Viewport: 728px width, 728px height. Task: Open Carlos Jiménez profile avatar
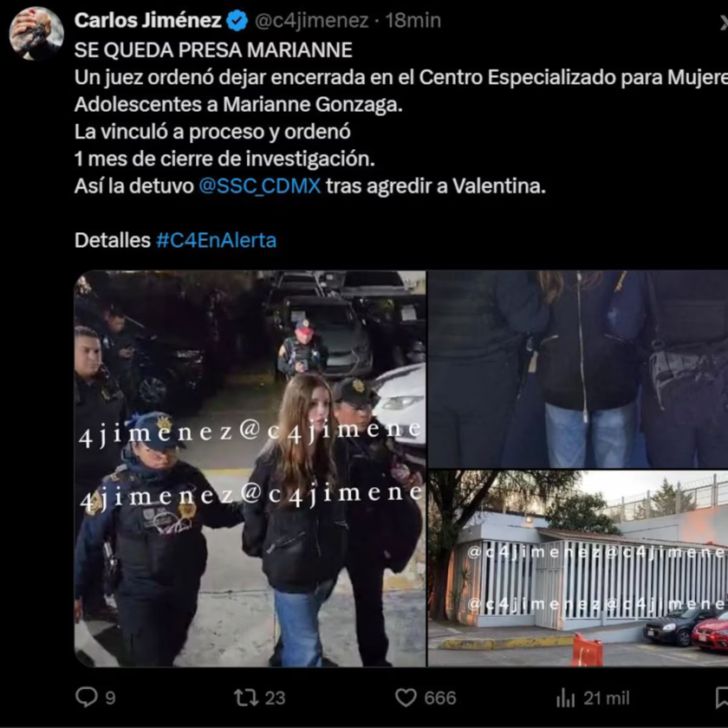click(x=36, y=34)
